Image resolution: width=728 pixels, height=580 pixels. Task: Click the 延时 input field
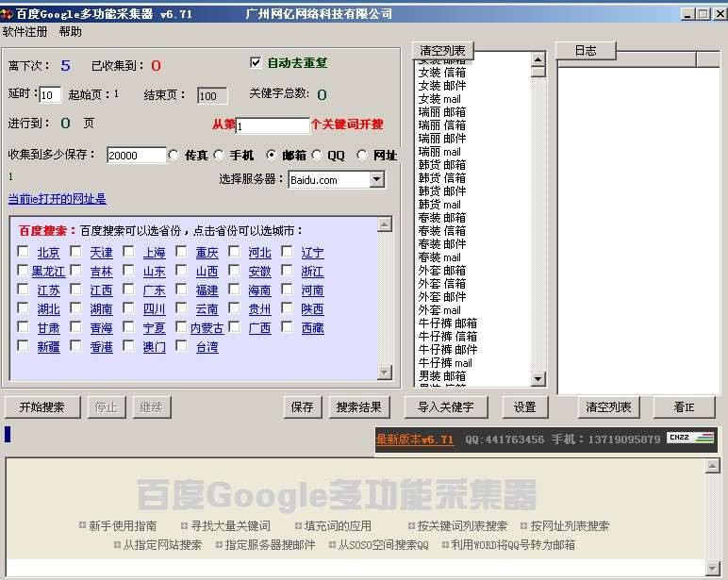coord(50,95)
